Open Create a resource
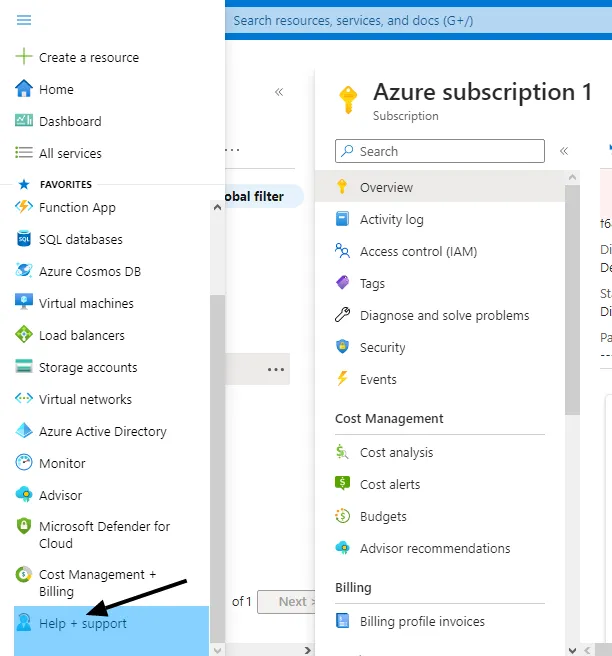612x656 pixels. [x=89, y=57]
